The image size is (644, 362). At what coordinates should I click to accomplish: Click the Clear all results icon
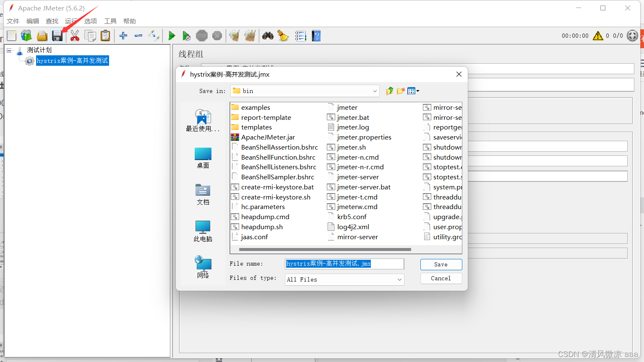(250, 36)
